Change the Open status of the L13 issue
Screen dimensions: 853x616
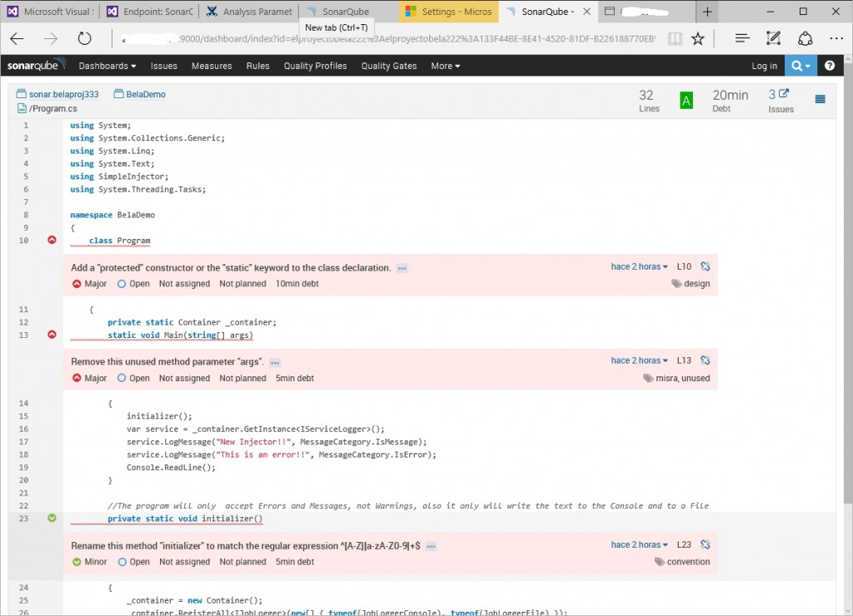[x=134, y=378]
